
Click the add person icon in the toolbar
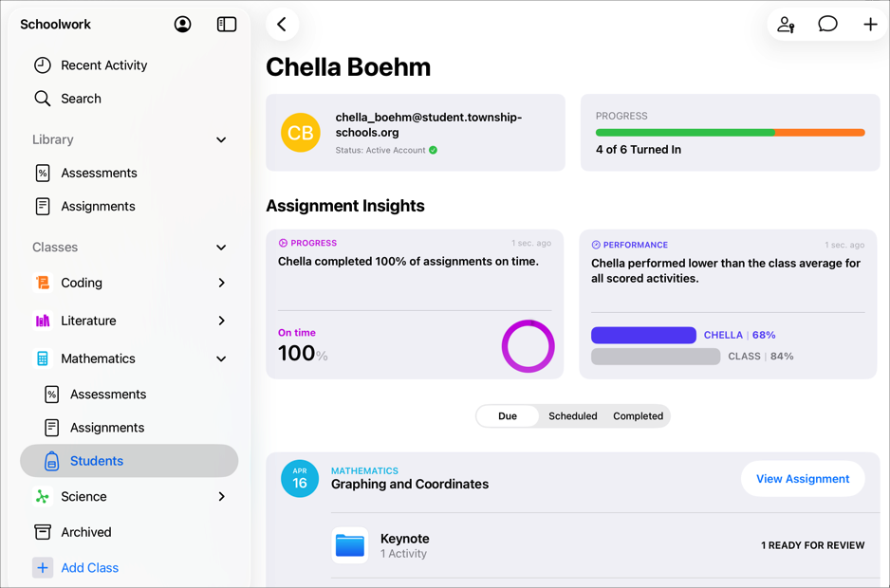point(786,24)
